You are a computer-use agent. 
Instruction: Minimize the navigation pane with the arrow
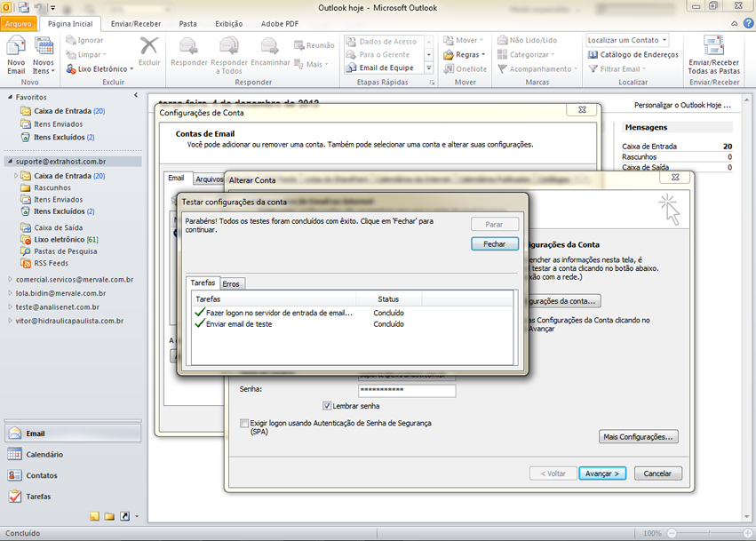(x=136, y=95)
